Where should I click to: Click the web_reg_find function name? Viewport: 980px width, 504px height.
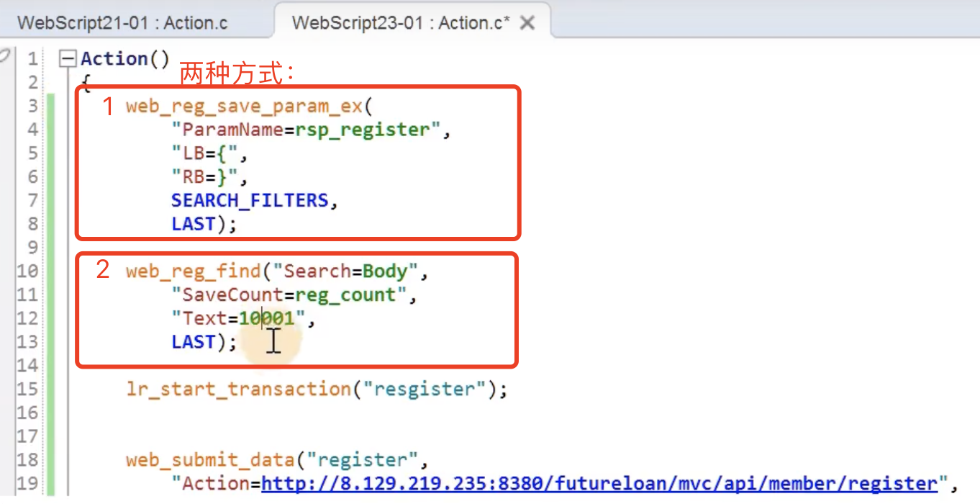pyautogui.click(x=193, y=271)
